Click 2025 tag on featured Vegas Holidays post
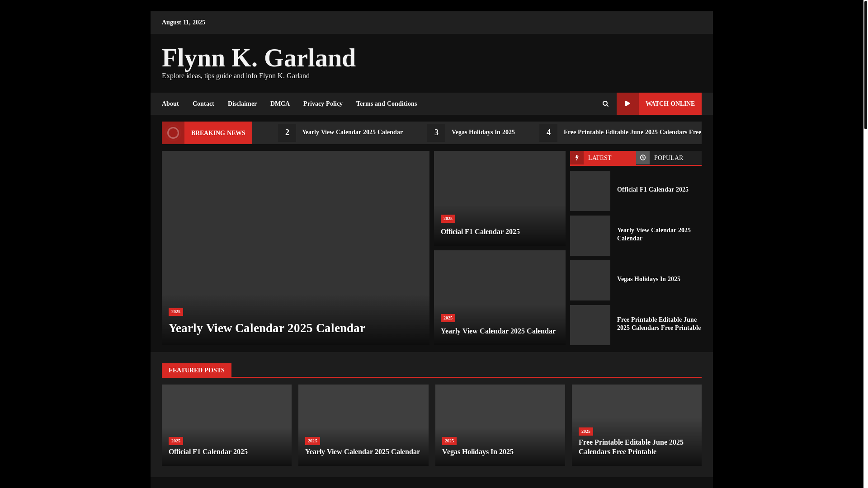The height and width of the screenshot is (488, 868). [449, 441]
